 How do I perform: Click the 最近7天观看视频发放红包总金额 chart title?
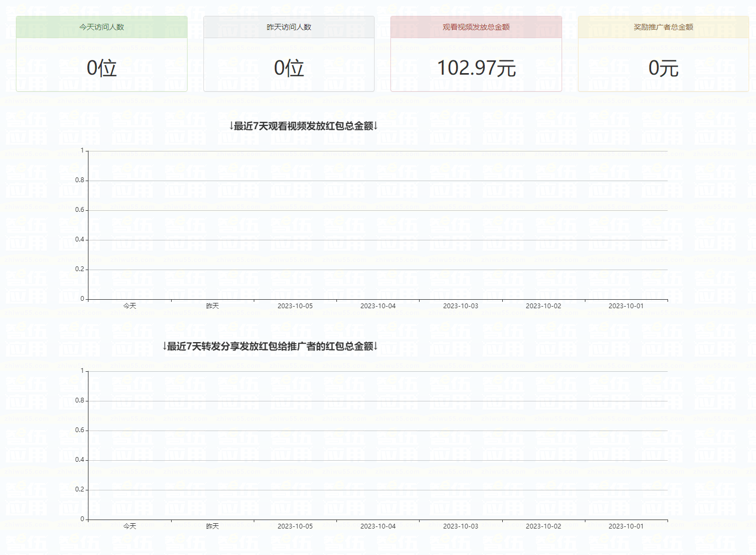[x=304, y=126]
